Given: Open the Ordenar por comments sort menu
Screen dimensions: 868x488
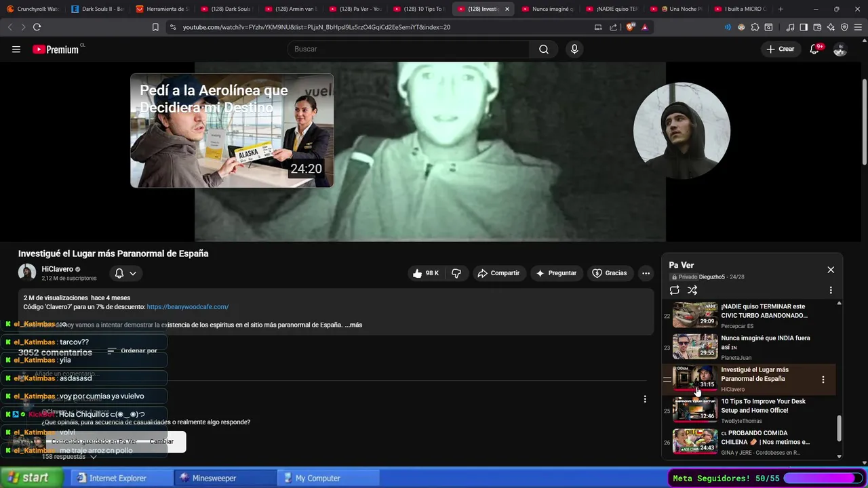Looking at the screenshot, I should click(x=132, y=350).
